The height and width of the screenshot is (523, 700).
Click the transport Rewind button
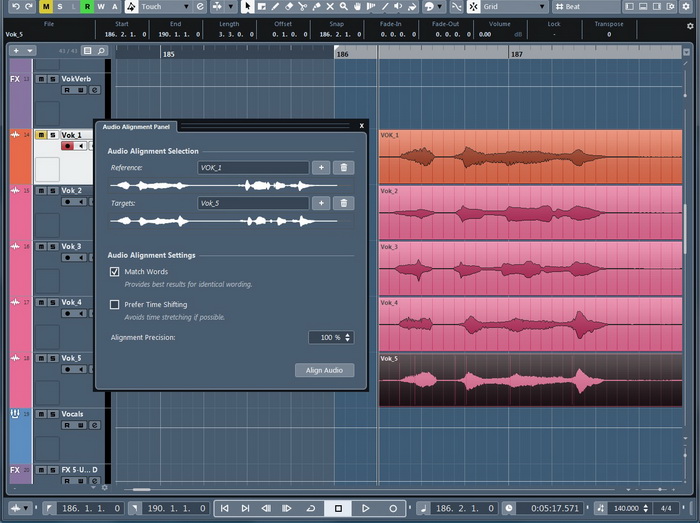coord(266,508)
